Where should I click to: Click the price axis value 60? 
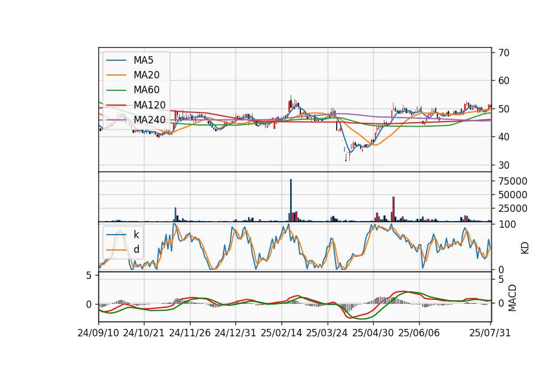tap(504, 81)
